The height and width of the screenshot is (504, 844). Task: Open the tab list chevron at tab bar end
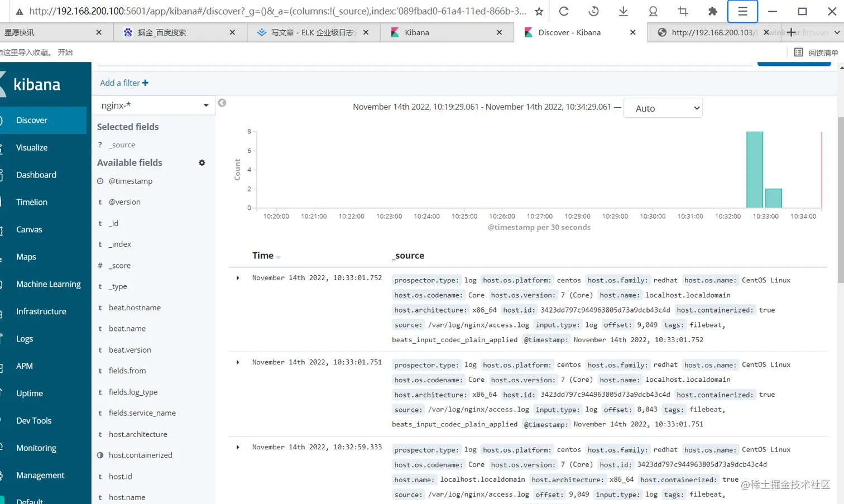(837, 32)
